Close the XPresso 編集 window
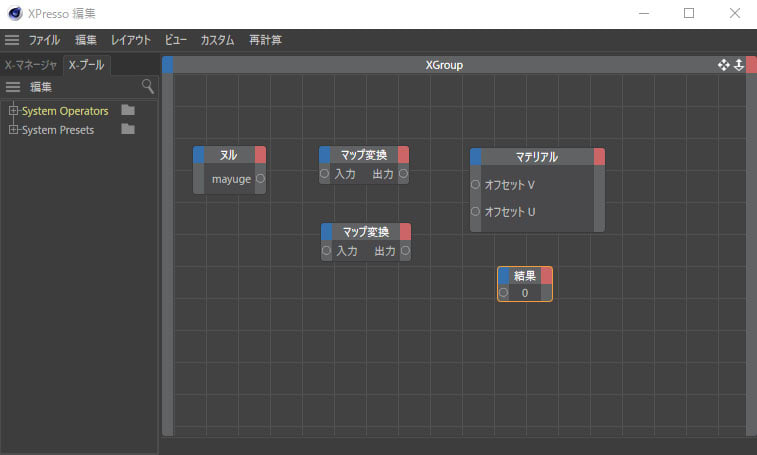The height and width of the screenshot is (455, 757). click(735, 13)
